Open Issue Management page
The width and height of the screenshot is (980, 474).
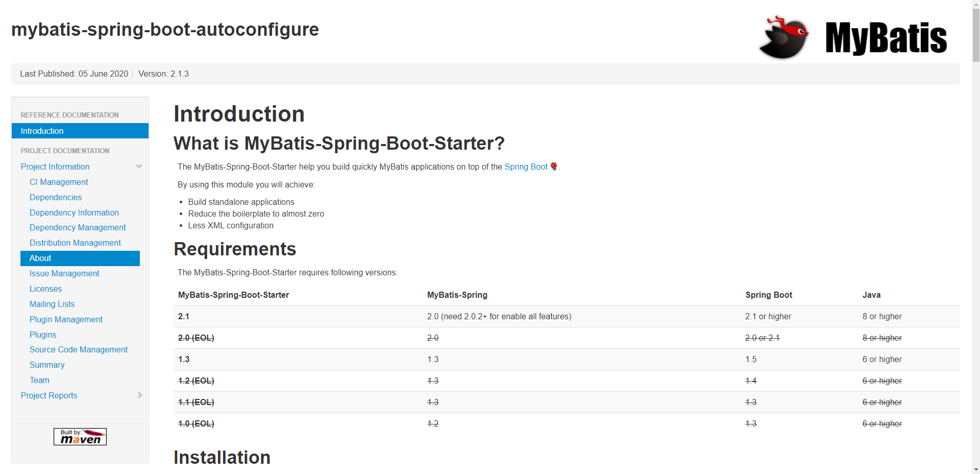point(64,273)
